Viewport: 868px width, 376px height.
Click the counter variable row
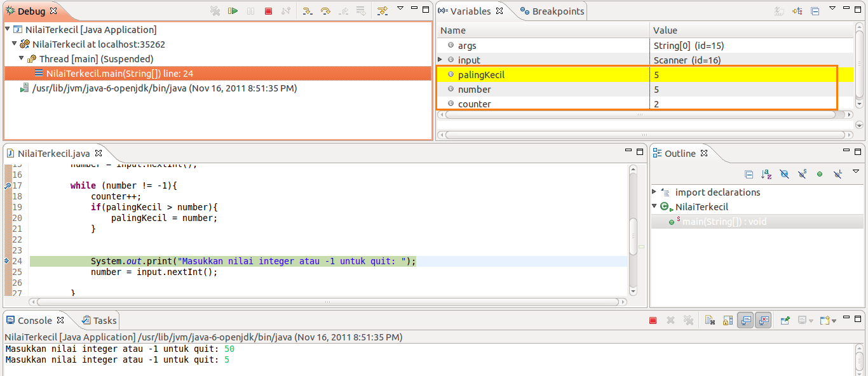click(x=645, y=104)
